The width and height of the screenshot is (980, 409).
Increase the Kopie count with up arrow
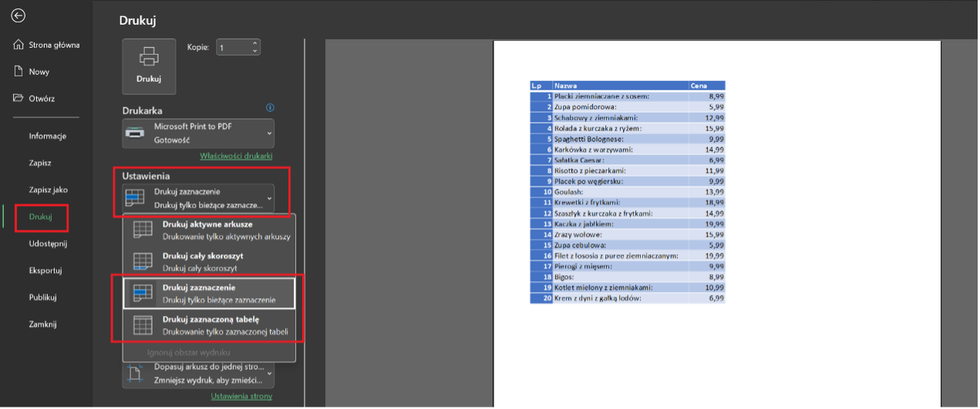click(x=255, y=43)
